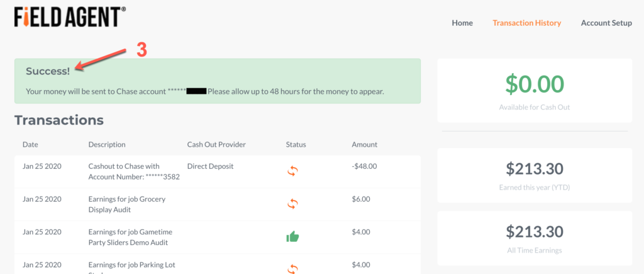This screenshot has width=644, height=274.
Task: Click the $213.30 all time earnings figure
Action: click(535, 232)
